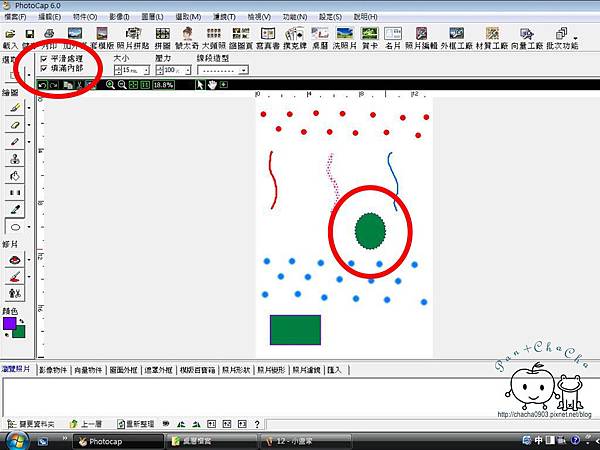
Task: Open the 設定(S) menu
Action: pyautogui.click(x=330, y=17)
